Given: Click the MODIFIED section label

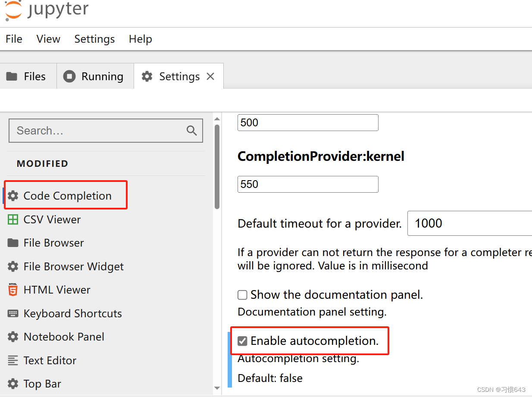Looking at the screenshot, I should tap(42, 164).
